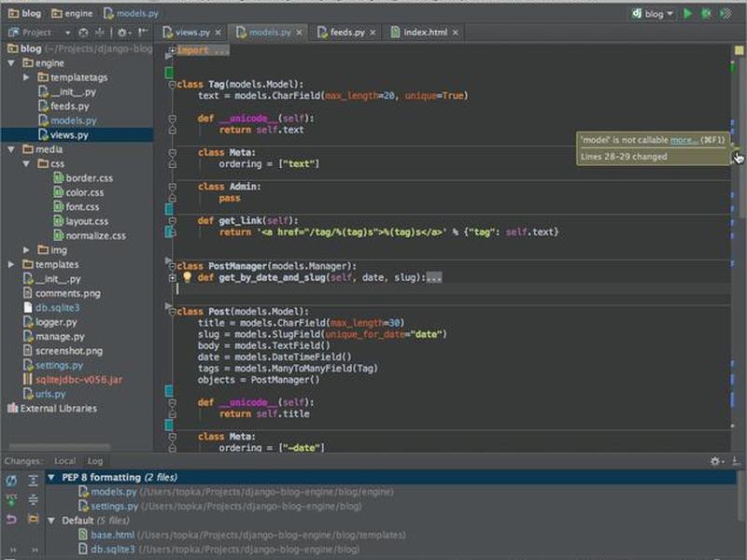Run the blog configuration with green play button
The height and width of the screenshot is (560, 747).
pyautogui.click(x=687, y=13)
